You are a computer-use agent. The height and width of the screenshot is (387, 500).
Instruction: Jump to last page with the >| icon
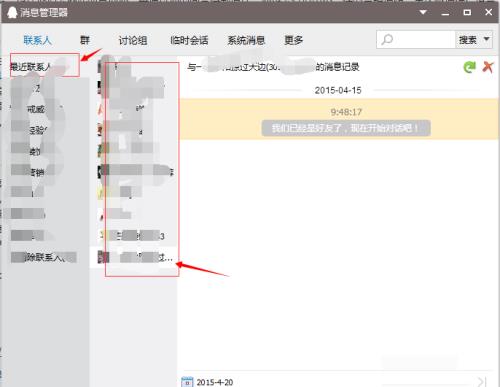(x=482, y=382)
